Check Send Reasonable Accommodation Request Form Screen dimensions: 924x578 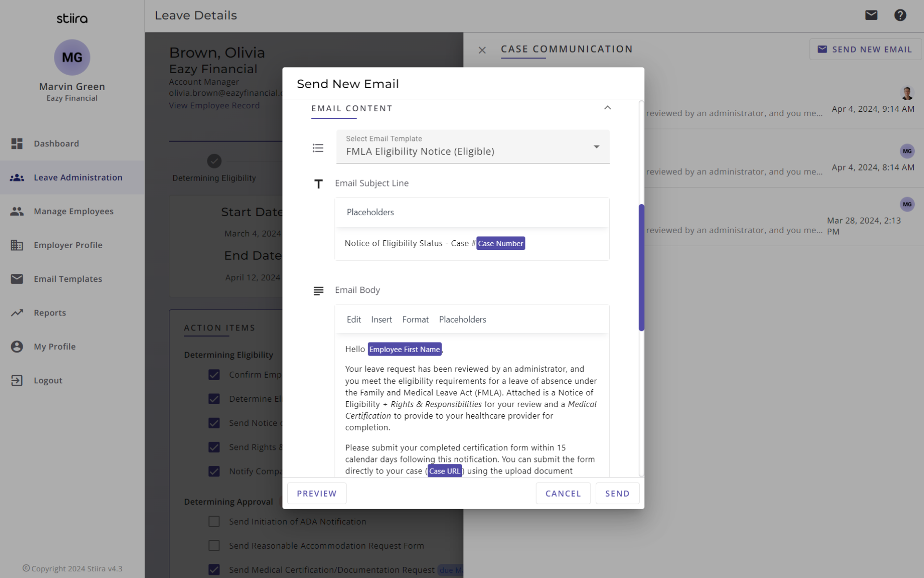214,545
